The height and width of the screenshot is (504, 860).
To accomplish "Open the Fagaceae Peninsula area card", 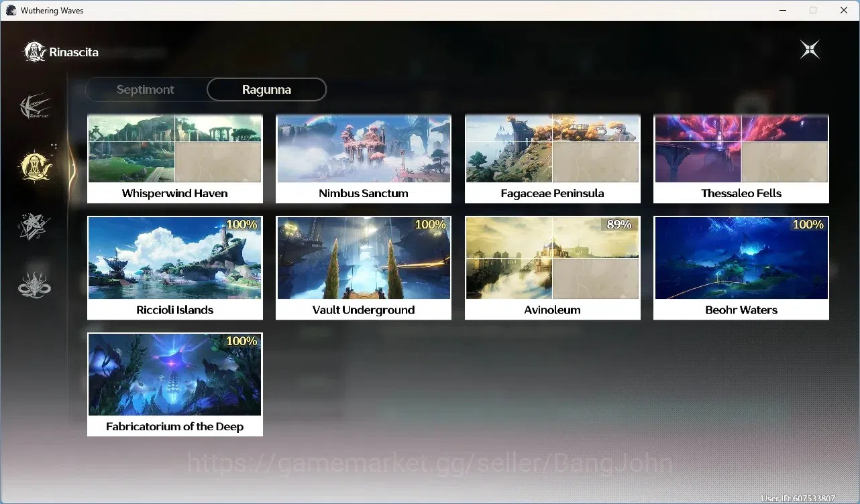I will click(553, 159).
